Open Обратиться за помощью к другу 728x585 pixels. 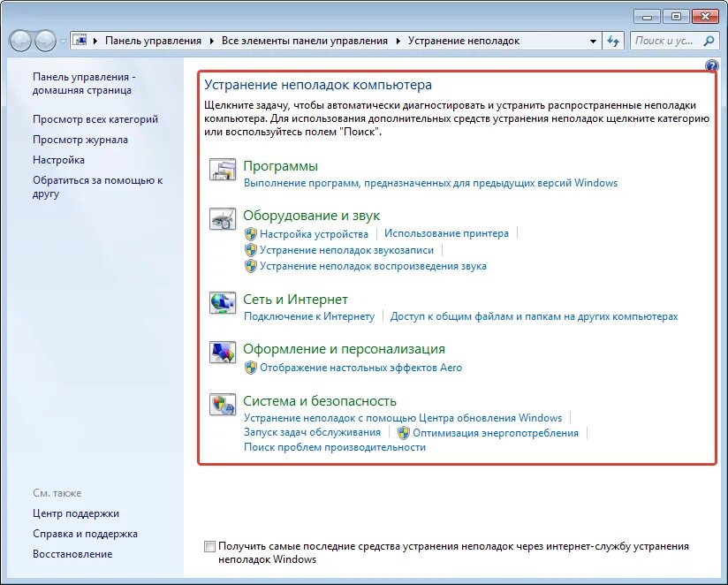click(x=97, y=186)
